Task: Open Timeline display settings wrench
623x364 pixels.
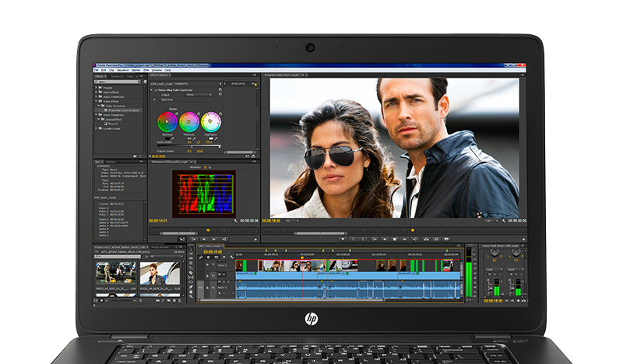Action: pos(231,257)
